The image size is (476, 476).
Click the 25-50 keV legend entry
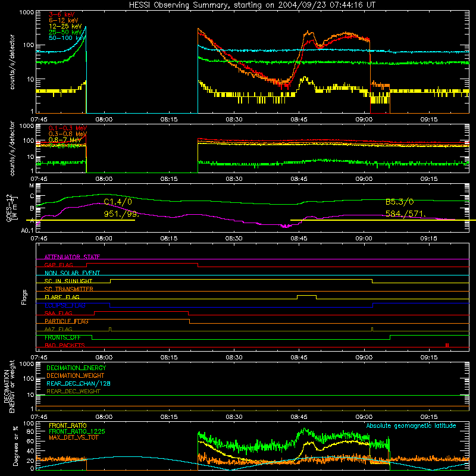pyautogui.click(x=65, y=32)
